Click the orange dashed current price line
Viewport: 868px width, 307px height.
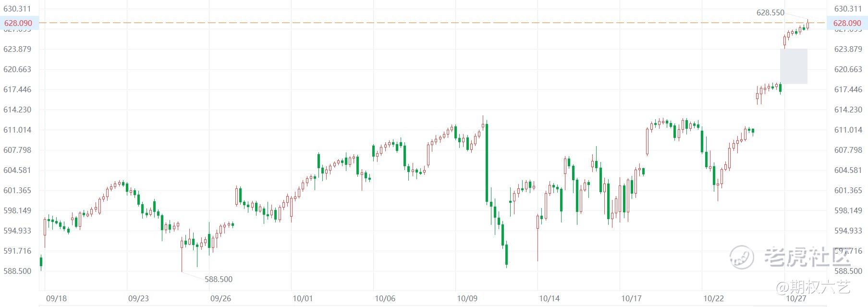[384, 23]
